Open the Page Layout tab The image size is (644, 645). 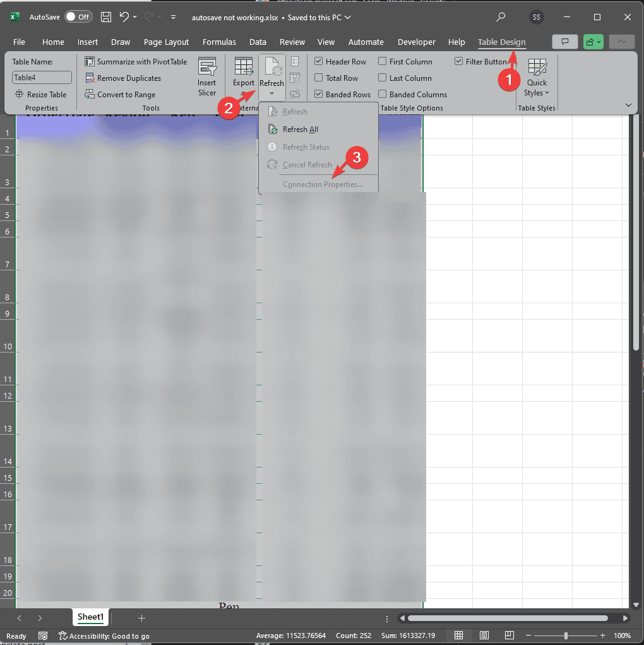[166, 42]
